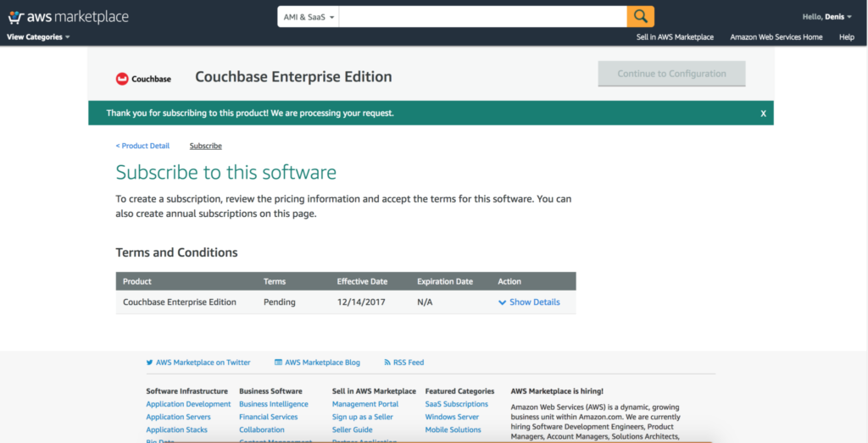Click the Couchbase Enterprise Edition page title

click(x=293, y=76)
